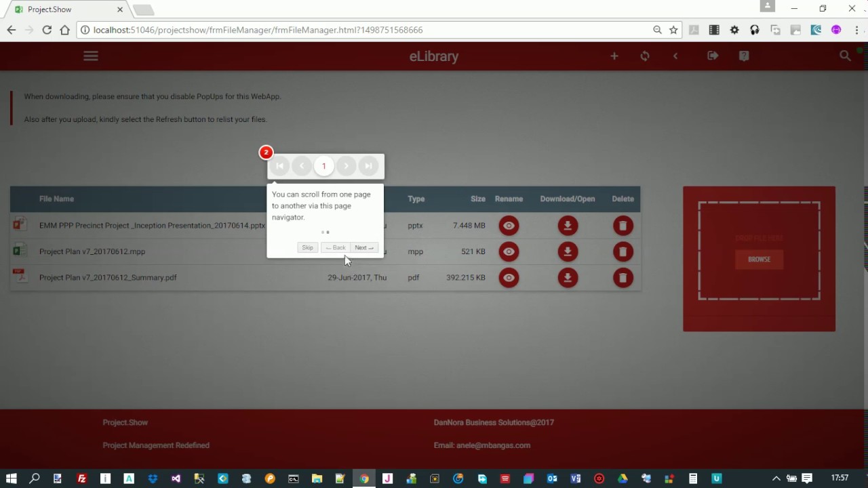Open the browser zoom magnifier icon
Viewport: 868px width, 488px height.
click(657, 30)
